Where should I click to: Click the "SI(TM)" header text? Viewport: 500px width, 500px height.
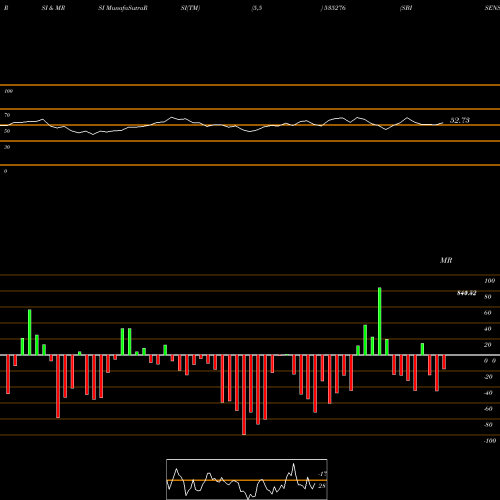click(x=190, y=8)
